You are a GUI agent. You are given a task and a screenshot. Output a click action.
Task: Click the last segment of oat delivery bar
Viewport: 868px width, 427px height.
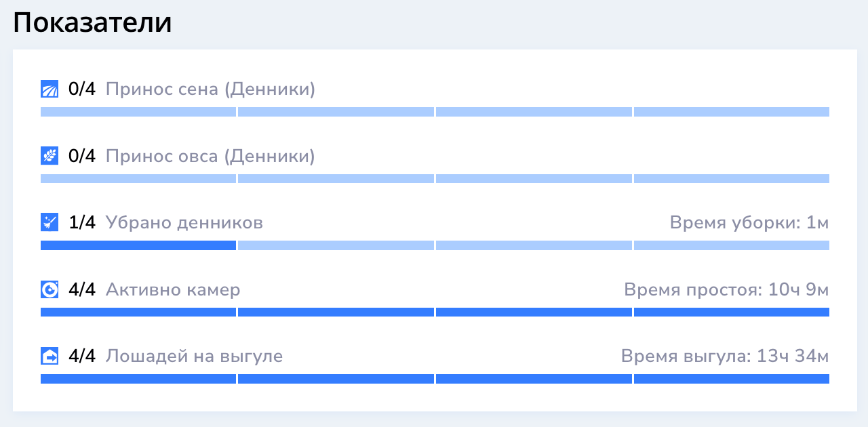(x=732, y=178)
